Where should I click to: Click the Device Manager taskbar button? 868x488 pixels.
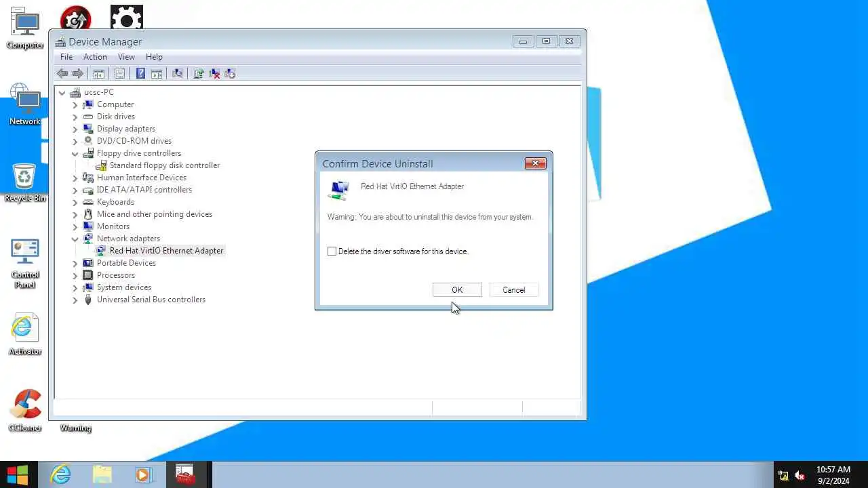point(185,474)
